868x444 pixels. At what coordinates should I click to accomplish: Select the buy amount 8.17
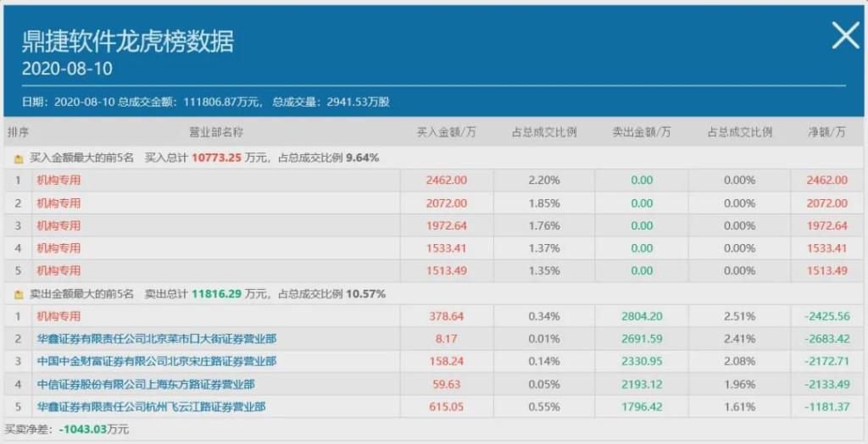pyautogui.click(x=446, y=339)
